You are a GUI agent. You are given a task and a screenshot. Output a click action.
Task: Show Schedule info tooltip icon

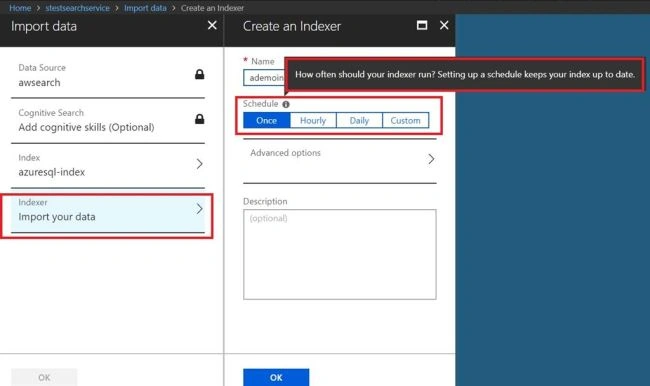coord(286,104)
